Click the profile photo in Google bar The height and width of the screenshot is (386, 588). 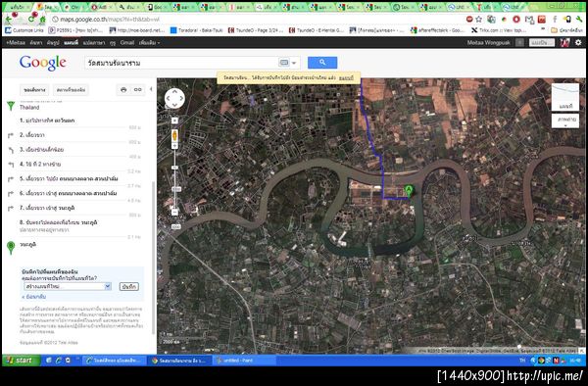pyautogui.click(x=564, y=43)
